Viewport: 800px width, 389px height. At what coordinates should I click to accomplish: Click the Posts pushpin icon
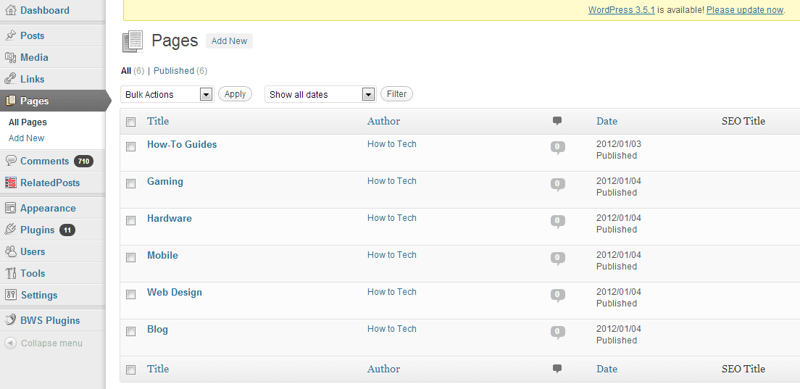(10, 36)
